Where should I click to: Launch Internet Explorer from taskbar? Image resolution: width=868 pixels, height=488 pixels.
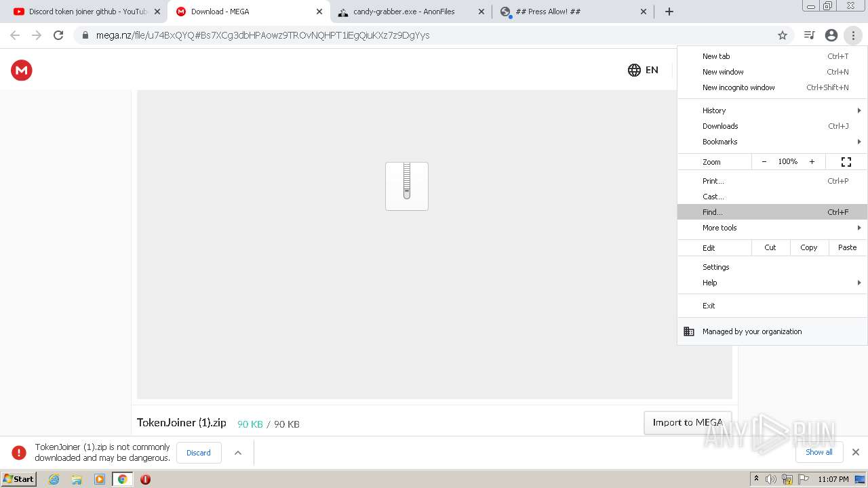[54, 479]
